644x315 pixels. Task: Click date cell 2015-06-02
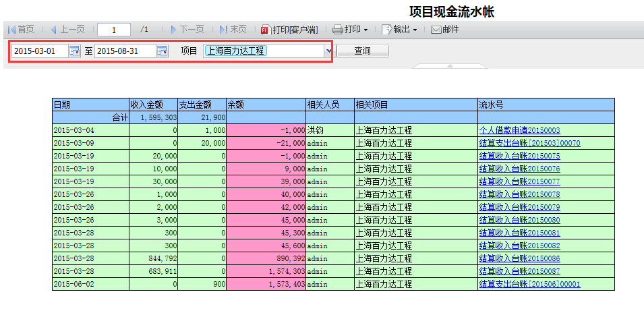(x=91, y=284)
